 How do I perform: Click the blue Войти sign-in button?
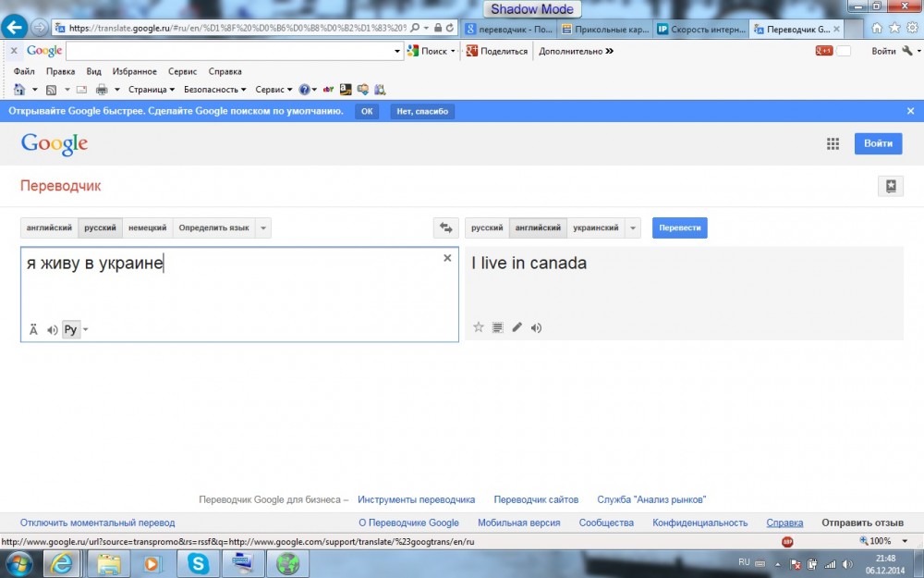pyautogui.click(x=878, y=143)
